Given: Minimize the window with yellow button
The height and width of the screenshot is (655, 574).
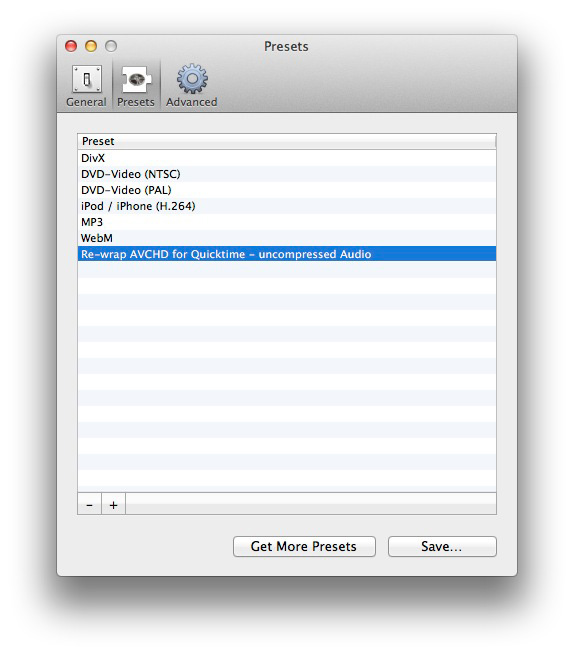Looking at the screenshot, I should [91, 46].
